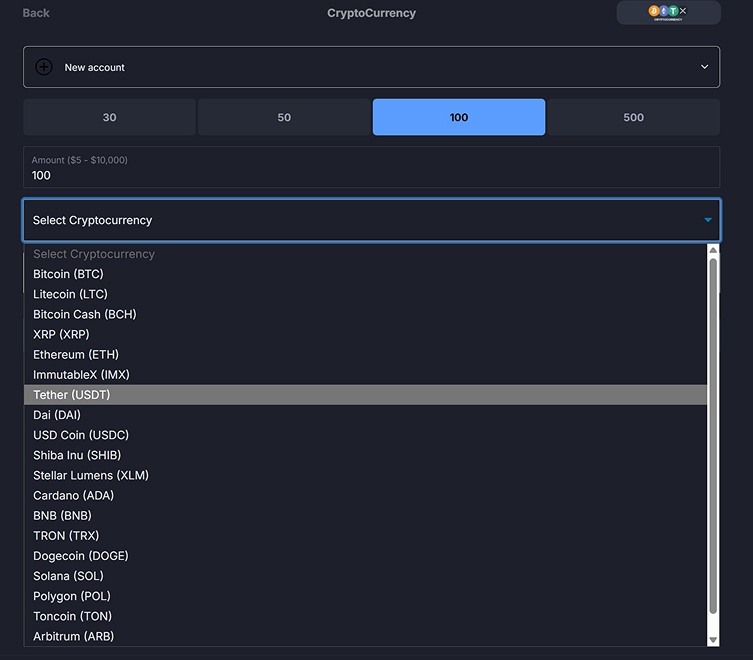Click the plus icon beside New account

point(44,67)
